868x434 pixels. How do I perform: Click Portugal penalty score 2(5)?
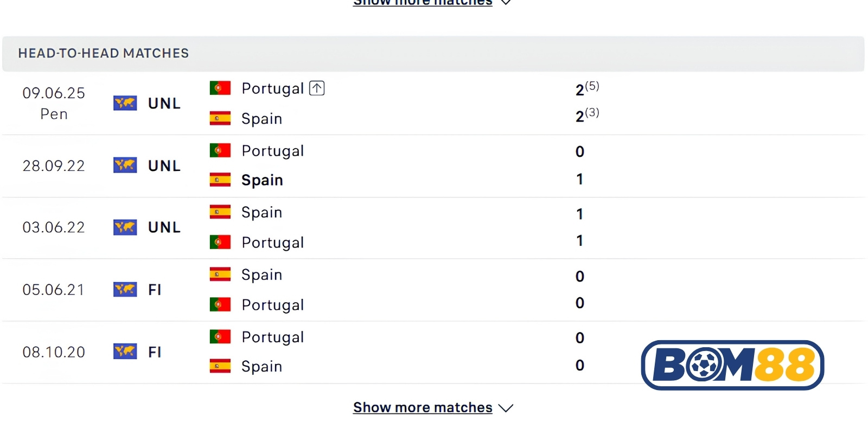point(587,88)
